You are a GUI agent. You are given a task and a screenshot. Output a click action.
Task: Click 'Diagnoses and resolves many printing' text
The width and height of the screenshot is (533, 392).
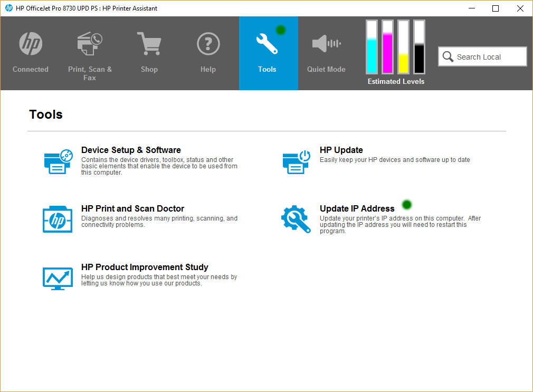click(159, 222)
